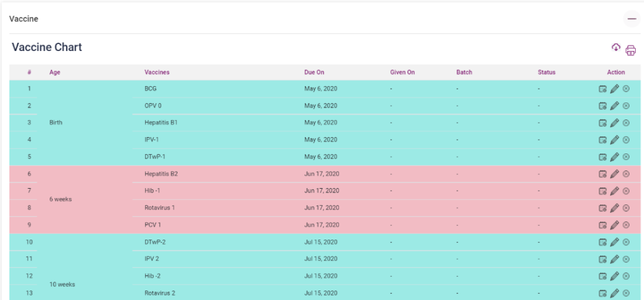Download the vaccine chart
Screen dimensions: 644x300
pos(616,48)
